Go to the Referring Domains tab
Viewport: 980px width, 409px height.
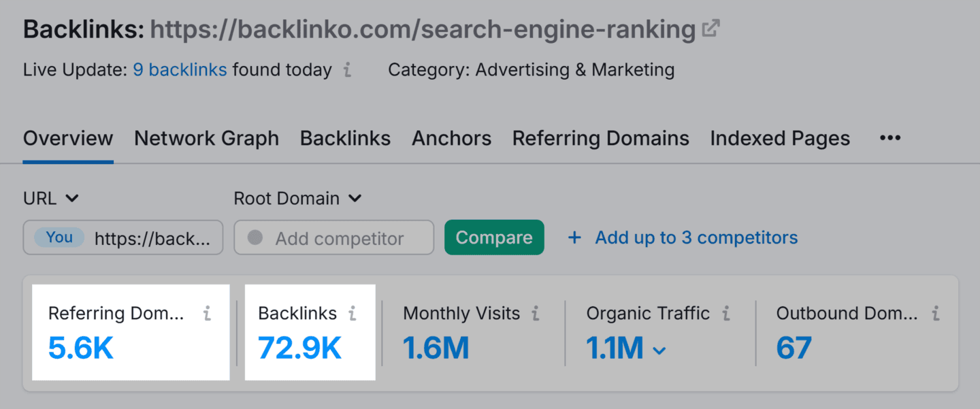pos(600,138)
